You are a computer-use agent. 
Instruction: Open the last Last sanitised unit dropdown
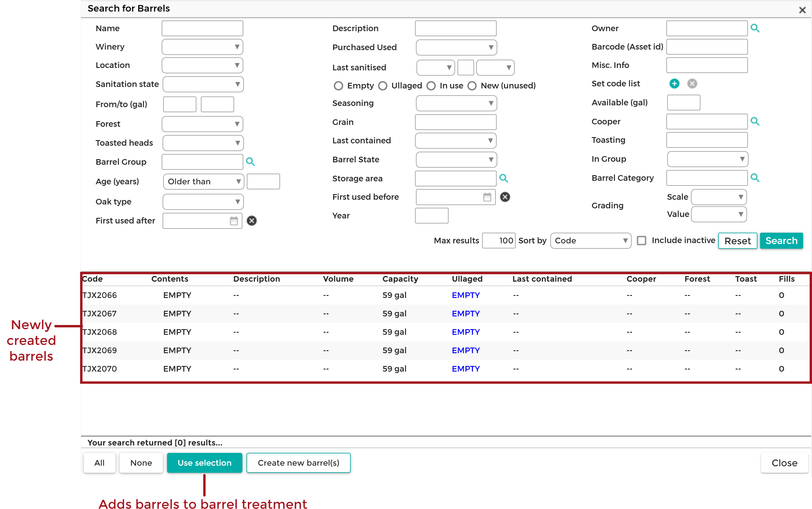[495, 68]
